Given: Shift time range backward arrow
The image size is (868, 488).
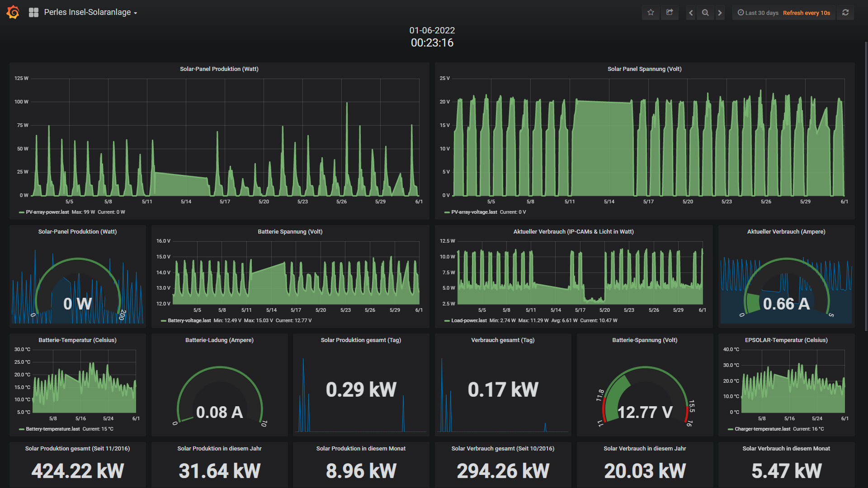Looking at the screenshot, I should [x=691, y=13].
